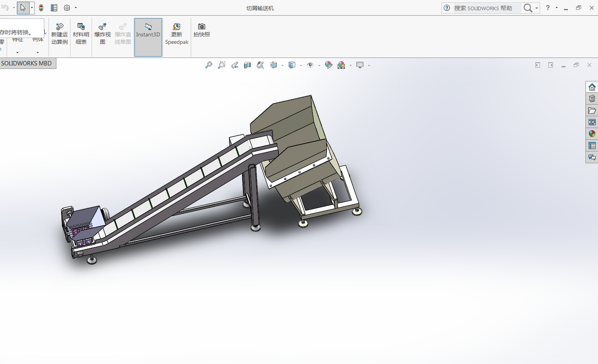The width and height of the screenshot is (598, 364).
Task: Expand the Display Style dropdown arrow
Action: coord(301,65)
